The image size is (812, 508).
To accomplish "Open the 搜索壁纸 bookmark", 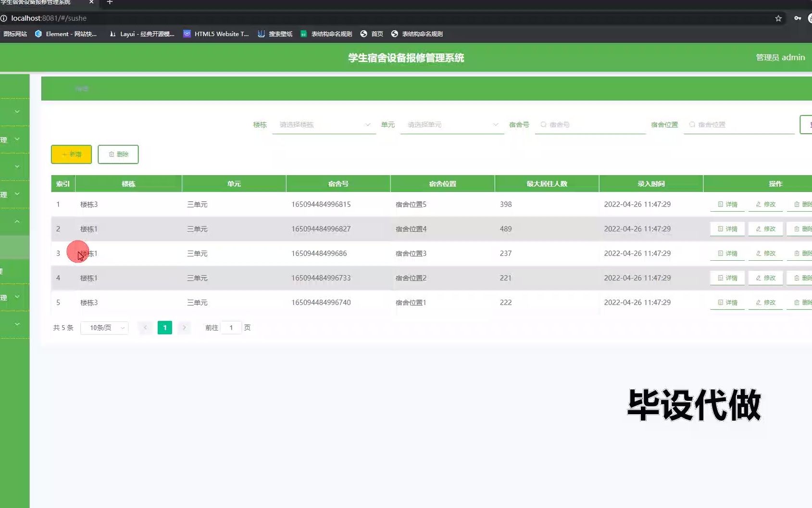I will coord(275,34).
